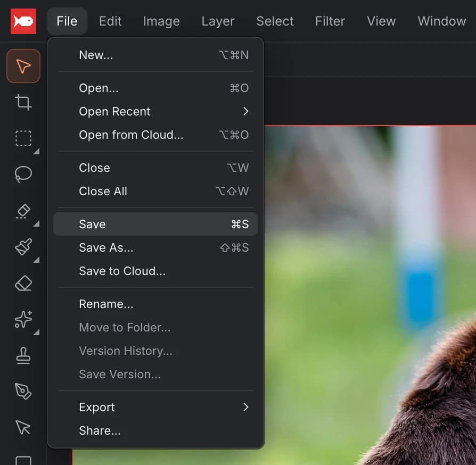Screen dimensions: 476x465
Task: Open the Edit menu
Action: pos(110,21)
